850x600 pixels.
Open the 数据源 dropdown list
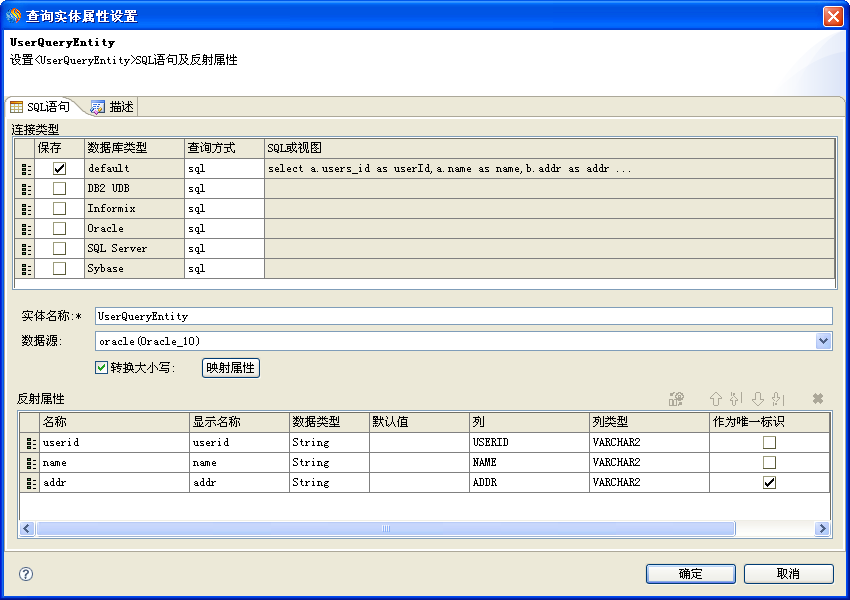(823, 341)
